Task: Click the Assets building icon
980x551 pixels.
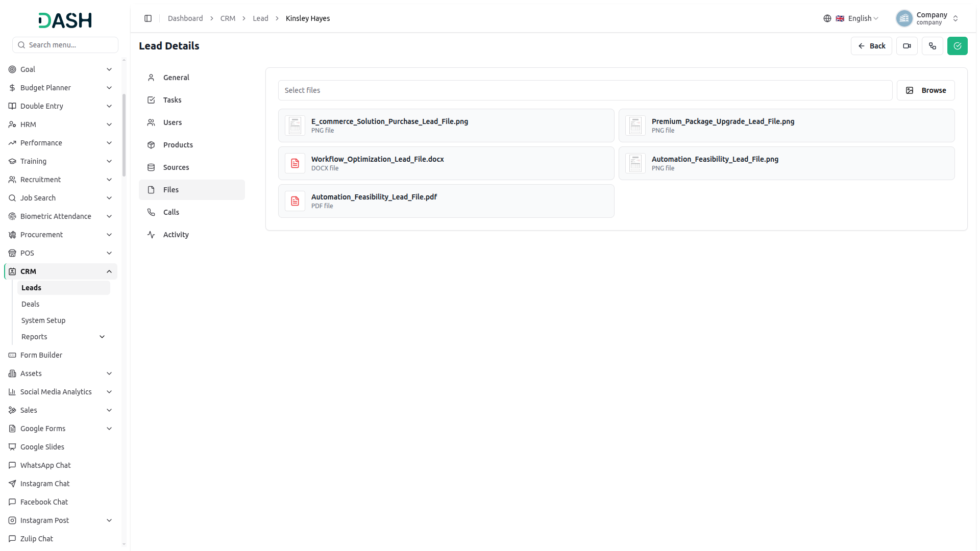Action: 12,373
